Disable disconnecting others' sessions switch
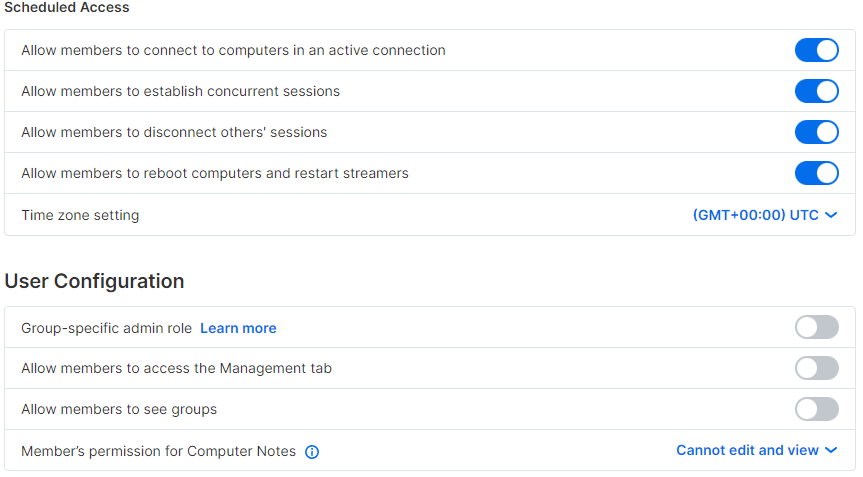863x477 pixels. coord(817,132)
